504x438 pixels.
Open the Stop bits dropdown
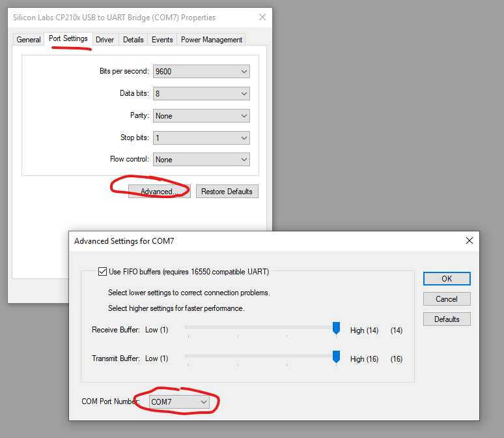click(201, 138)
